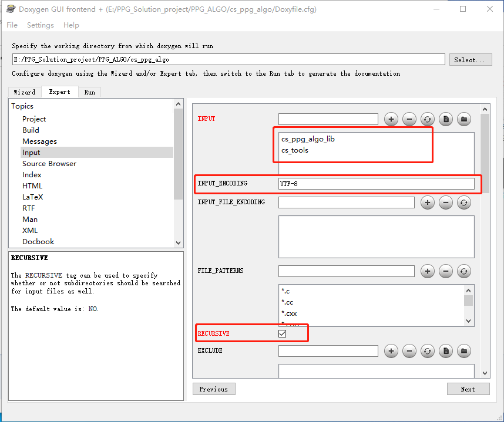
Task: Add INPUT_FILE_ENCODING entry with plus
Action: coord(428,202)
